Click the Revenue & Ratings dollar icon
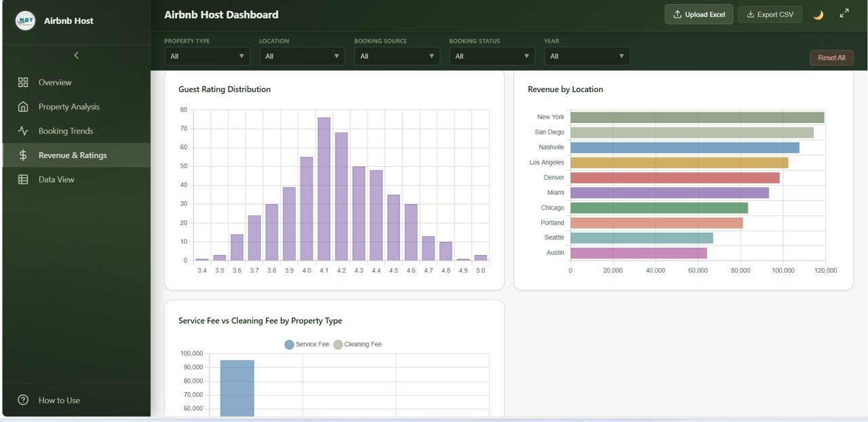 point(23,155)
